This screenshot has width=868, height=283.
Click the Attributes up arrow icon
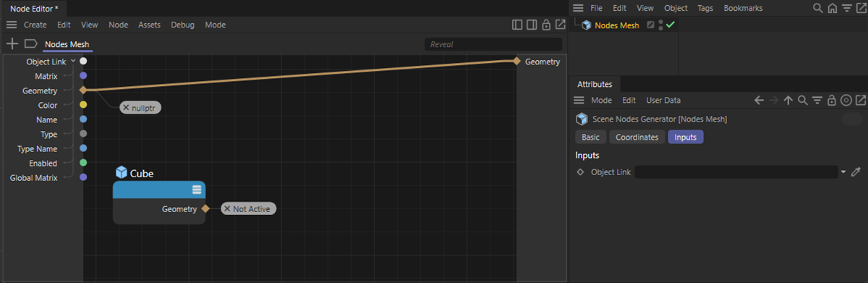tap(788, 100)
